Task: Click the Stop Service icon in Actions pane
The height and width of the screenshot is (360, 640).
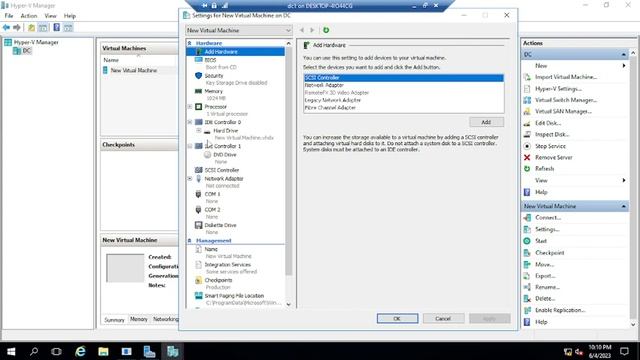Action: (x=527, y=146)
